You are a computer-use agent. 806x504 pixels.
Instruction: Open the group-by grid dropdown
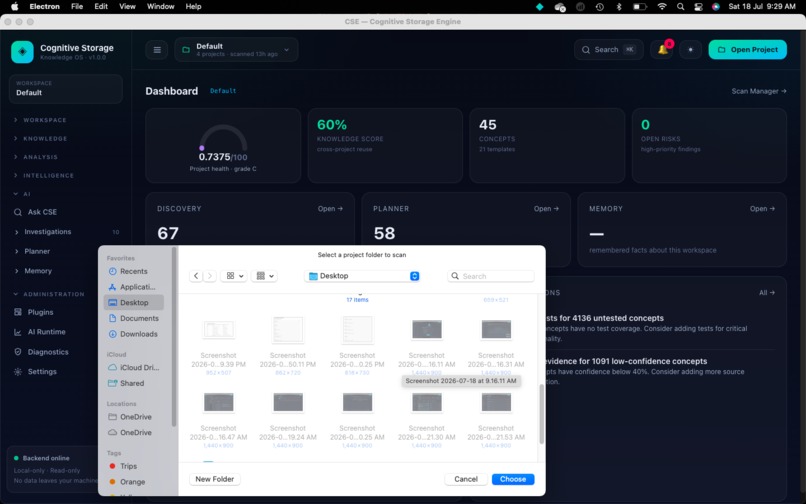point(265,276)
